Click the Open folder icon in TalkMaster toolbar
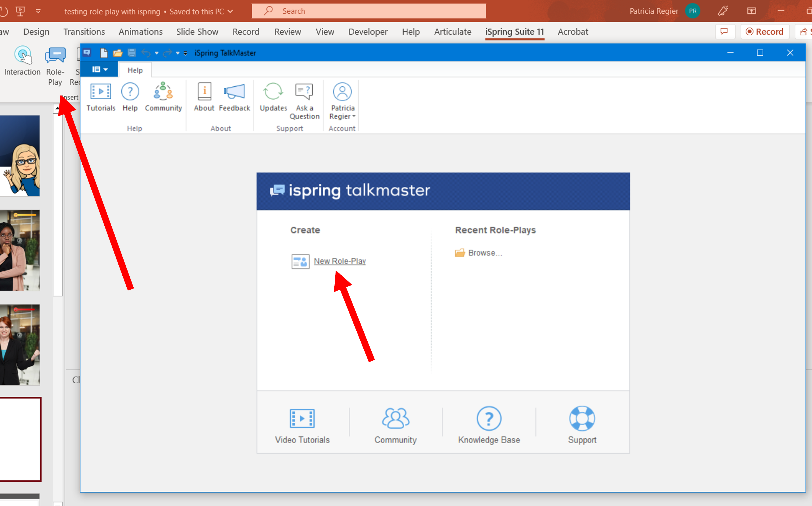Viewport: 812px width, 506px height. (118, 53)
